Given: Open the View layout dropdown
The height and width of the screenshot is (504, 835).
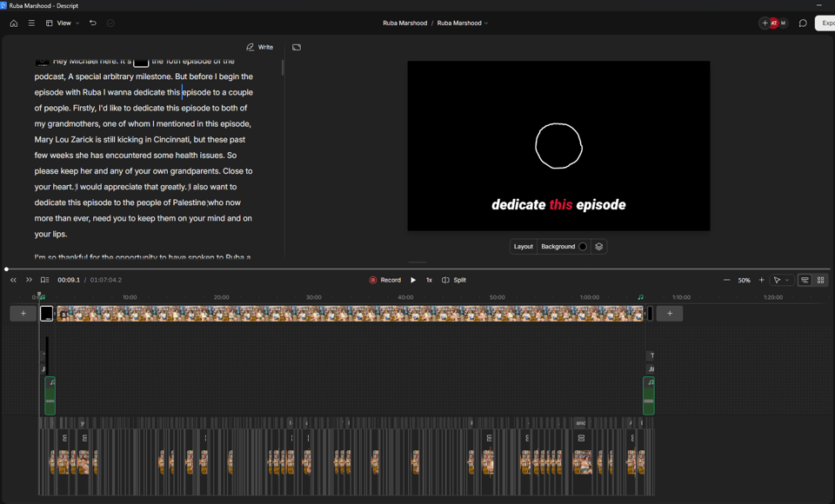Looking at the screenshot, I should tap(63, 23).
